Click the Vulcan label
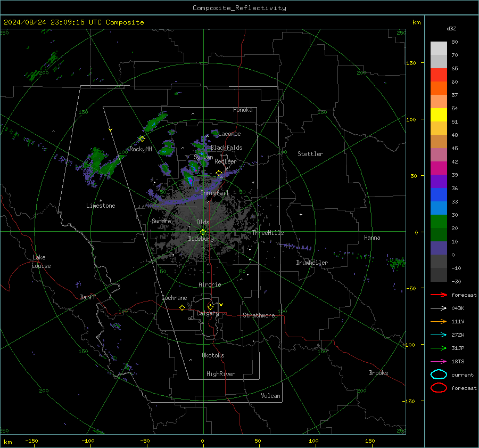Viewport: 479px width, 448px height. tap(270, 396)
